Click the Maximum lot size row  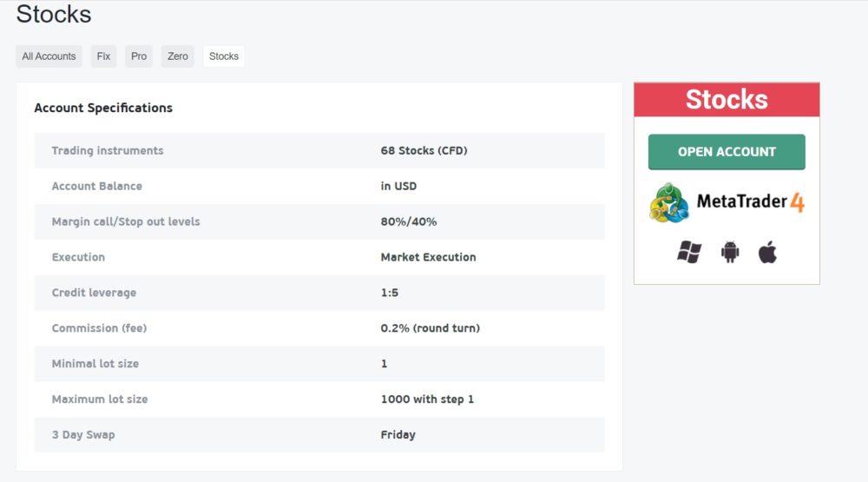[x=319, y=399]
